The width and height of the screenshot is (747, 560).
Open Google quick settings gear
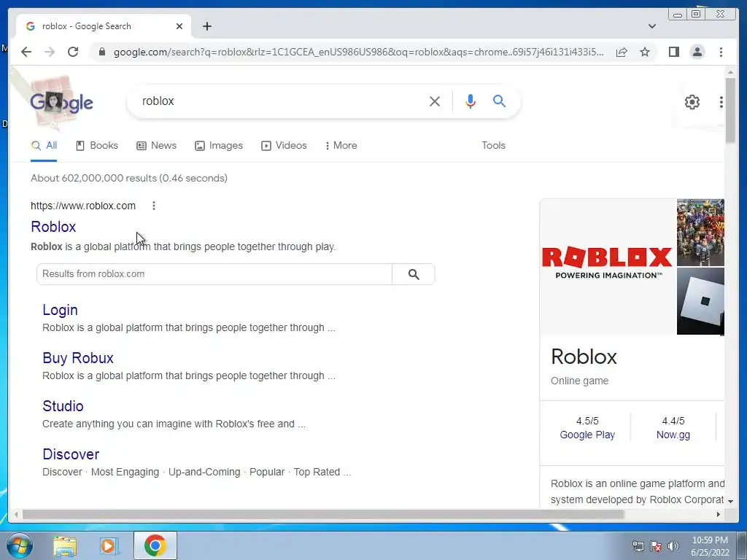(x=692, y=102)
